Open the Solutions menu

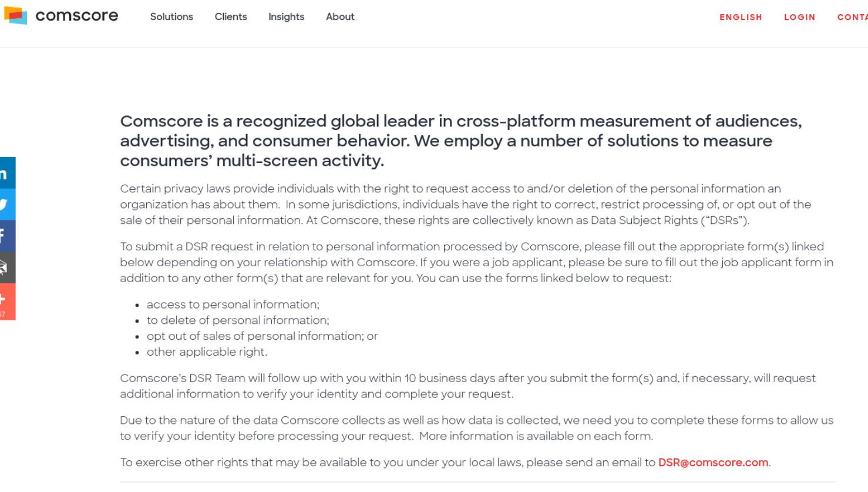(x=171, y=17)
